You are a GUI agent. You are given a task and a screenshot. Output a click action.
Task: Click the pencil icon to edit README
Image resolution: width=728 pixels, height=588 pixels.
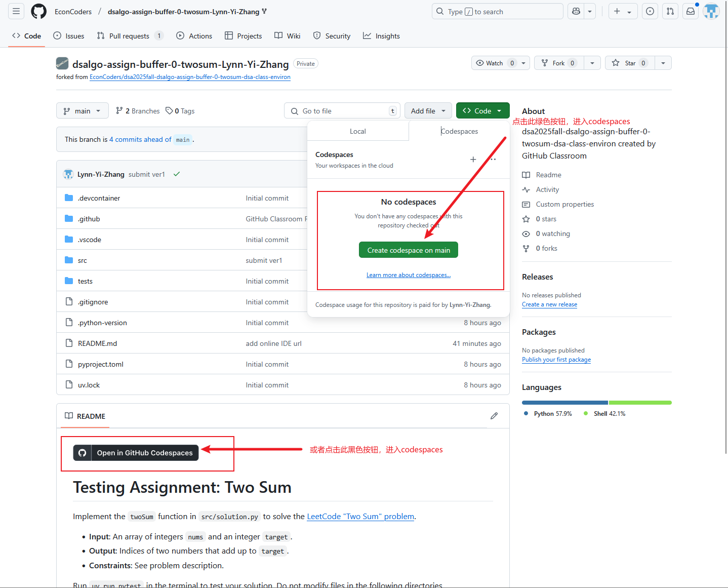(x=494, y=416)
